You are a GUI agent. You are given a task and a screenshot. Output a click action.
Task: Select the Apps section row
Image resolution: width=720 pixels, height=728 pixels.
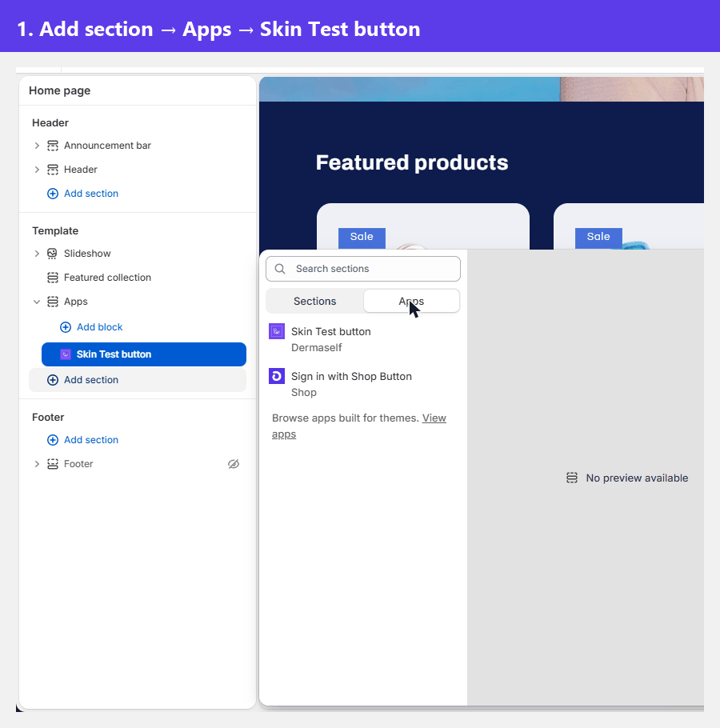[76, 302]
